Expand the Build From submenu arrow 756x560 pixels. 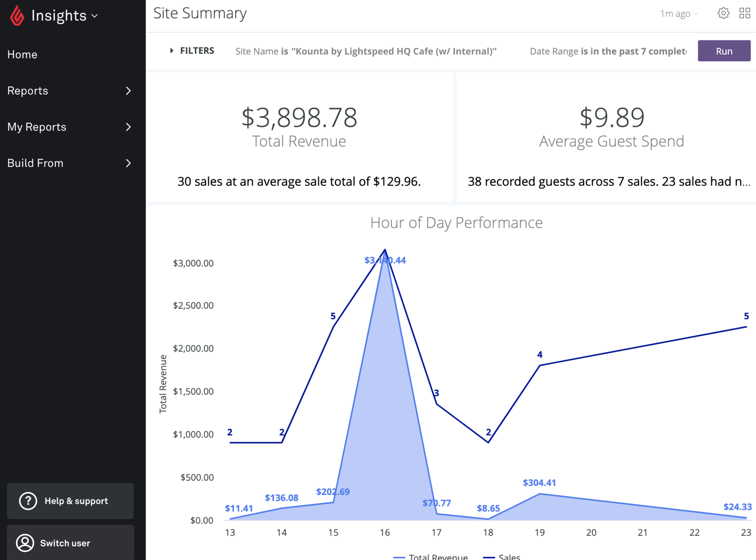coord(128,163)
